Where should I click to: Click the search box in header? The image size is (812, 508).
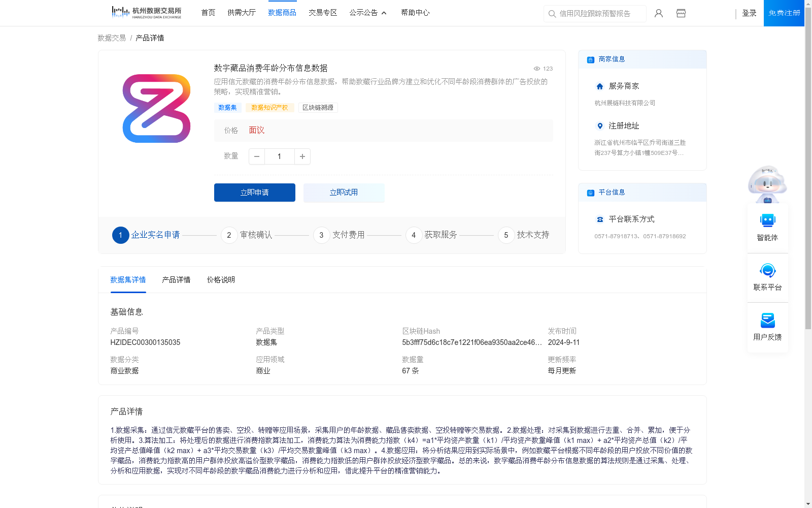595,14
